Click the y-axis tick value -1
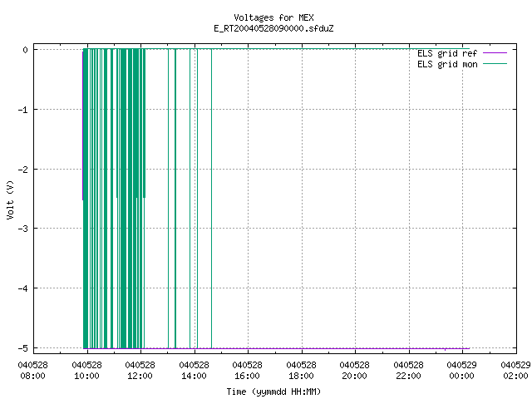This screenshot has width=532, height=399. (23, 110)
